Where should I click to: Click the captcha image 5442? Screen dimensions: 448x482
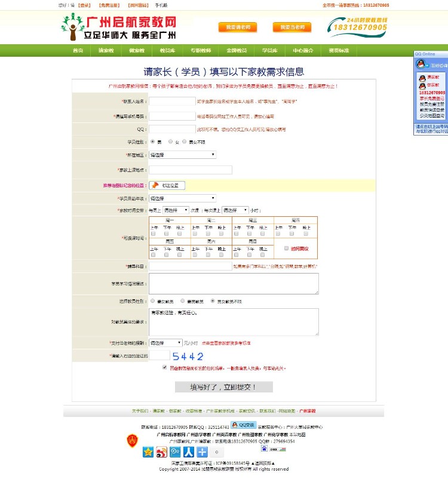coord(188,357)
